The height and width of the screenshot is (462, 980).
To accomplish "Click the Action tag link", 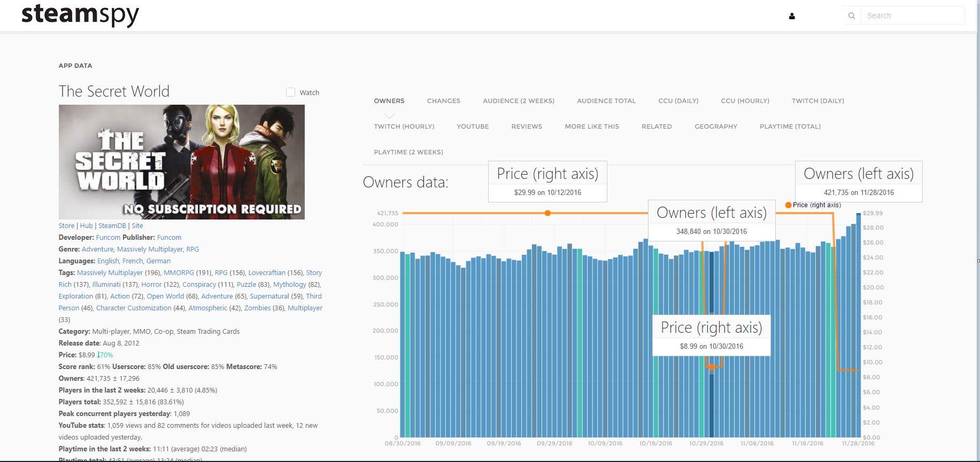I will (x=120, y=296).
